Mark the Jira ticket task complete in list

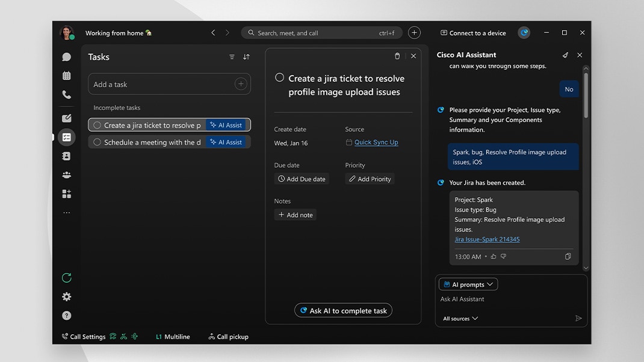pyautogui.click(x=97, y=125)
